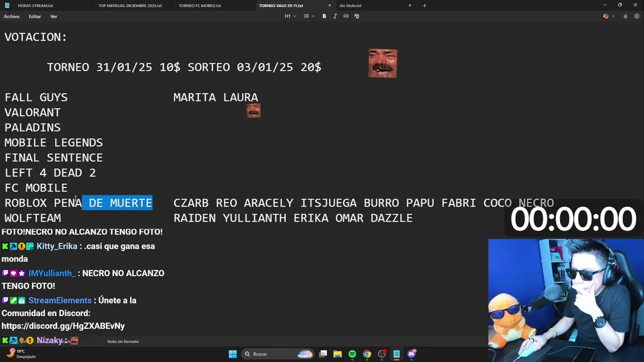Click the word ROBLOX in the list
This screenshot has width=644, height=362.
[26, 203]
